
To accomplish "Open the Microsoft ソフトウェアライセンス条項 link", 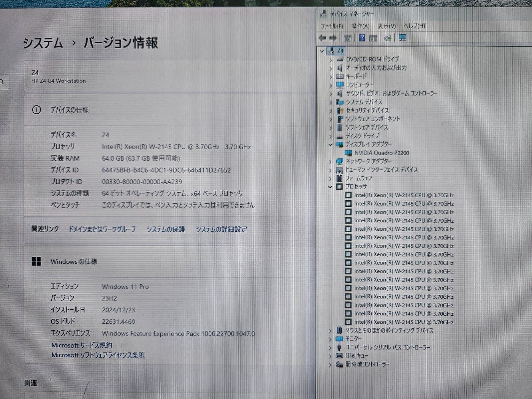I will click(x=98, y=355).
